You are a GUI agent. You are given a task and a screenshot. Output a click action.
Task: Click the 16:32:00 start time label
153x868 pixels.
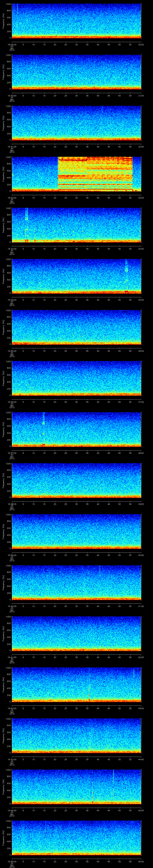[12, 197]
